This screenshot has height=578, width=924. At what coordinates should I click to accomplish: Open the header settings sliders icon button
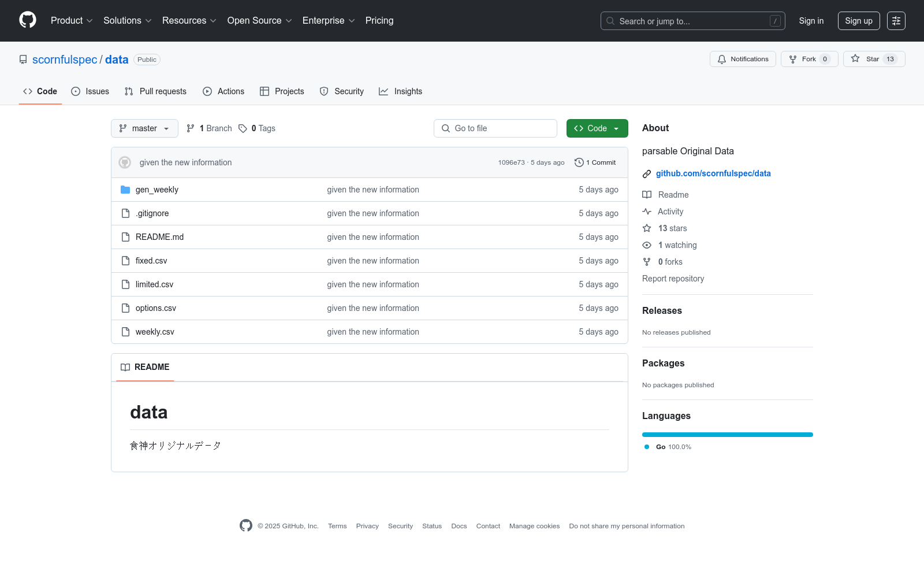point(896,21)
